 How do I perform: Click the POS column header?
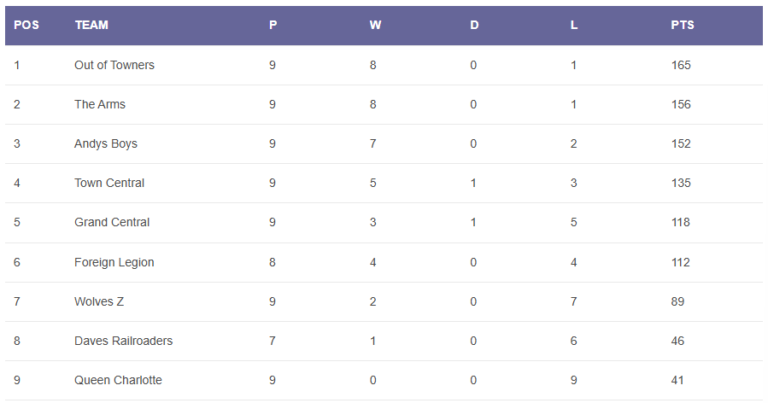point(26,25)
